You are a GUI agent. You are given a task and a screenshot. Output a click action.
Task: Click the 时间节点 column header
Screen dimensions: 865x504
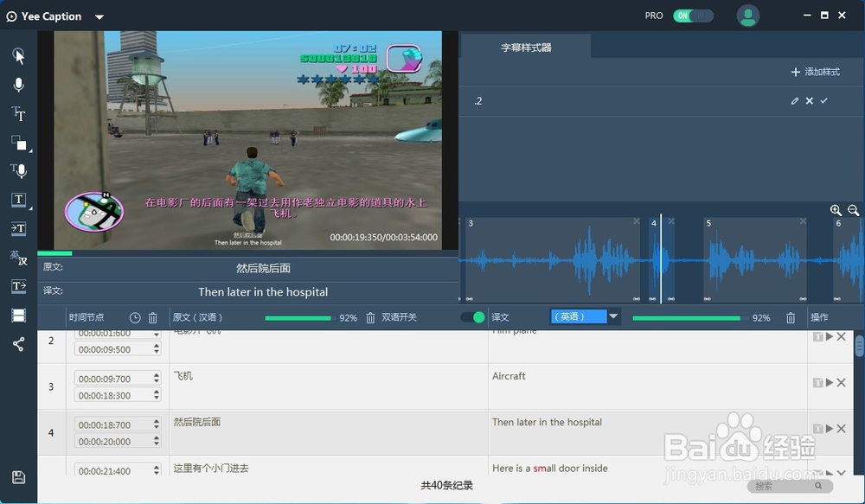(x=86, y=317)
